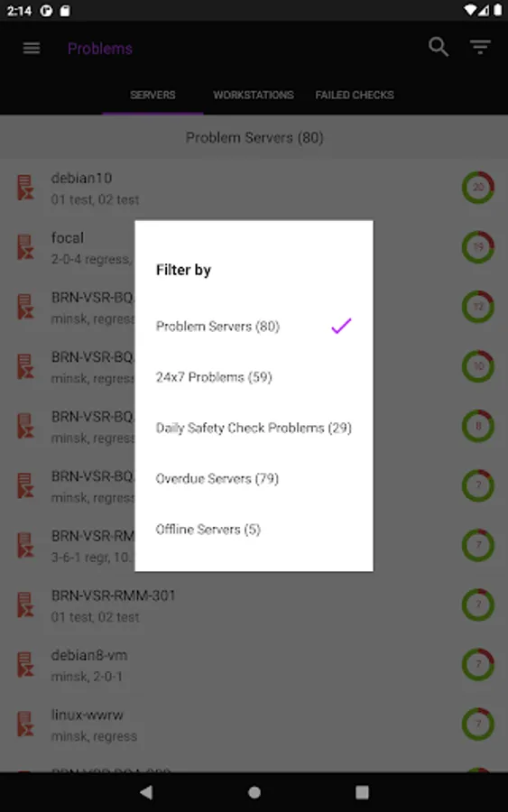
Task: Select Daily Safety Check Problems (29) option
Action: coord(254,428)
